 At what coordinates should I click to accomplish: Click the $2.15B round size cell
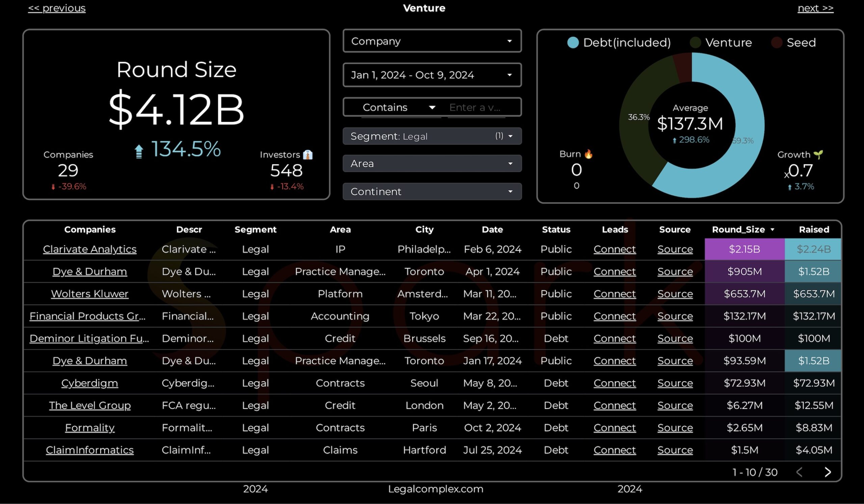coord(745,249)
